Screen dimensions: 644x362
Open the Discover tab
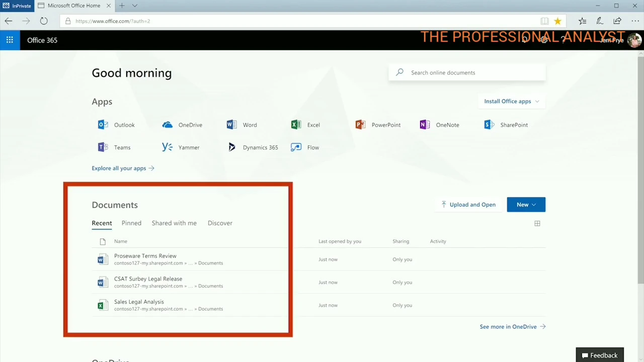(x=220, y=223)
